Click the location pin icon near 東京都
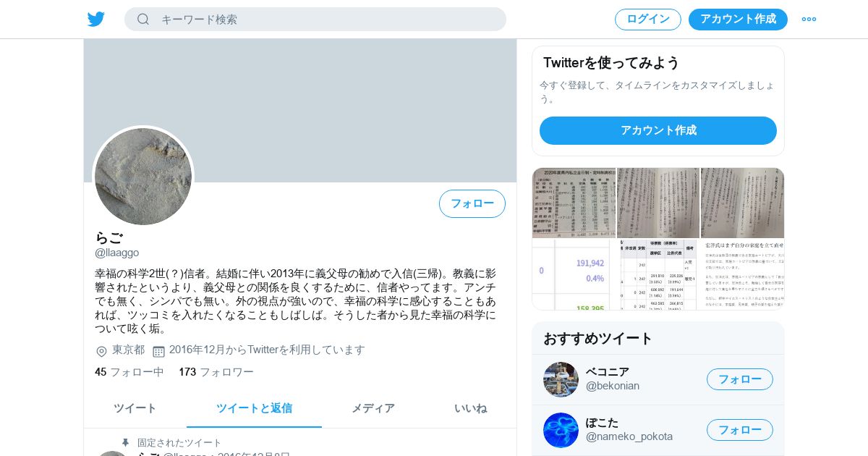Image resolution: width=868 pixels, height=456 pixels. 101,351
